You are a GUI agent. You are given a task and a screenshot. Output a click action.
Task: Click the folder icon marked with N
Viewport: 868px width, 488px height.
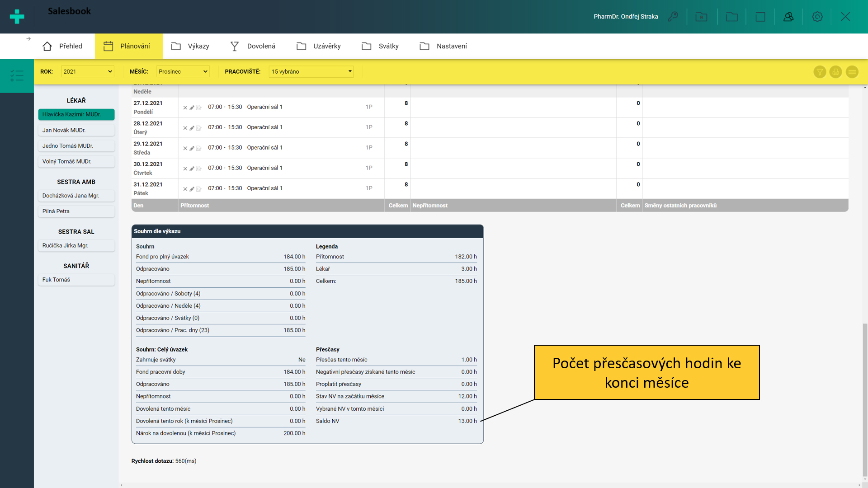click(701, 17)
